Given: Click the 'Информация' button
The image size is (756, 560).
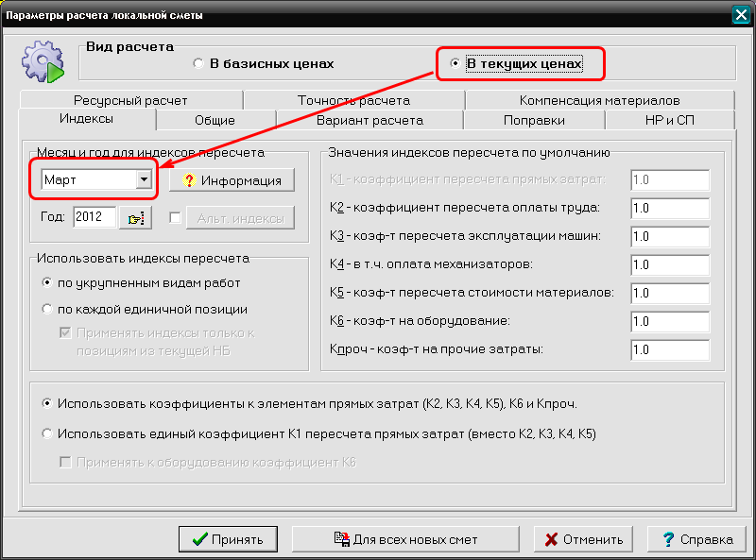Looking at the screenshot, I should pos(232,180).
